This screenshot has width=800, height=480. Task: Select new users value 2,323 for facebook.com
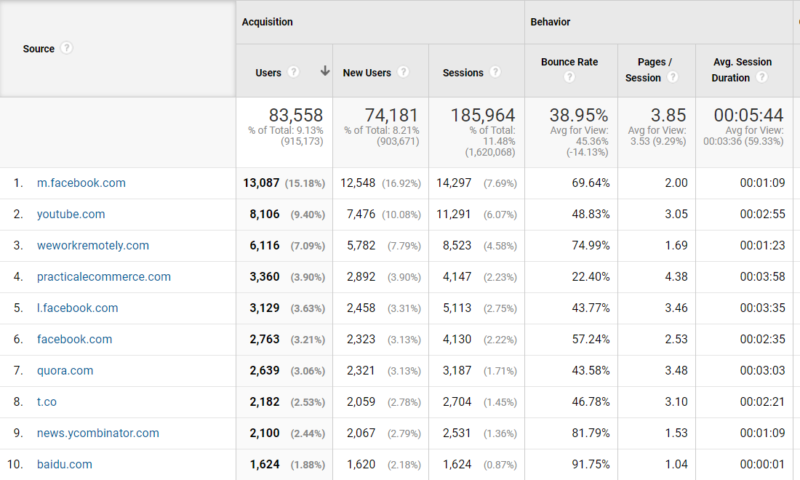coord(361,339)
